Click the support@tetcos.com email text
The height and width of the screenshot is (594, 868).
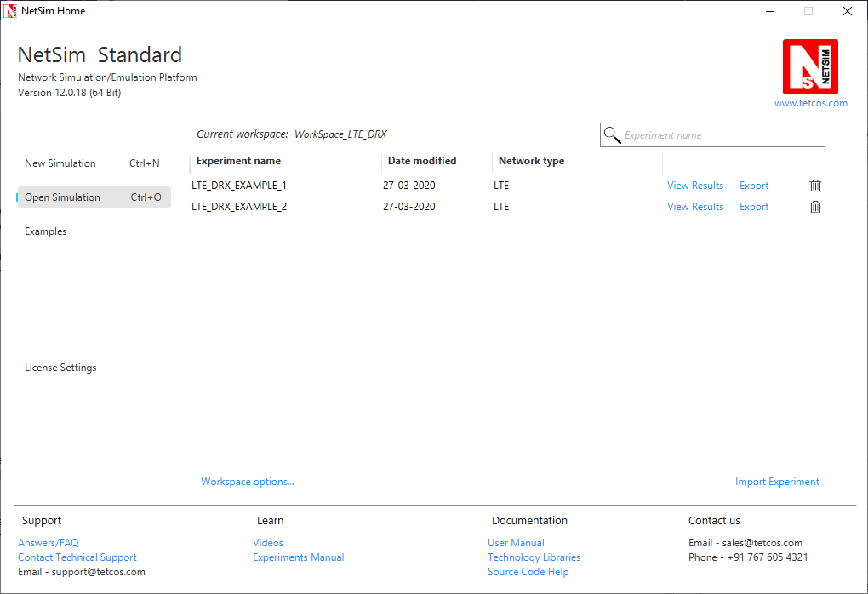click(98, 572)
